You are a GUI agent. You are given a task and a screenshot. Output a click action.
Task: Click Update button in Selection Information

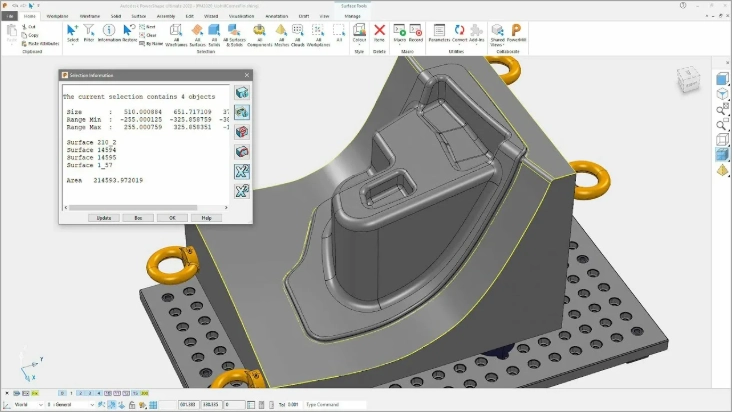click(104, 218)
